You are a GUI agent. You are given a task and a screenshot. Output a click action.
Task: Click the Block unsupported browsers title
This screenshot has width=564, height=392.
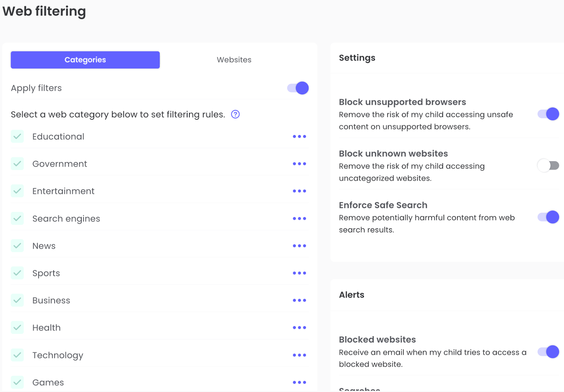click(x=403, y=102)
